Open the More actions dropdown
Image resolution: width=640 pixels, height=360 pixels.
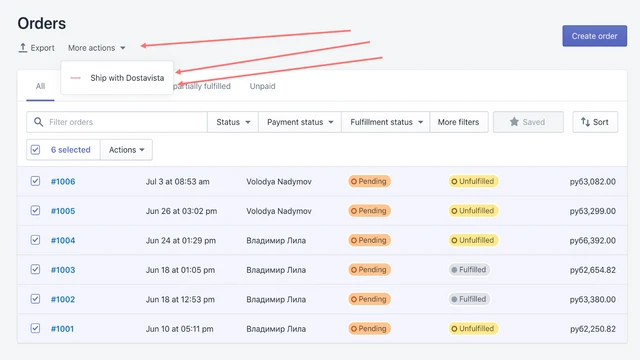coord(97,48)
